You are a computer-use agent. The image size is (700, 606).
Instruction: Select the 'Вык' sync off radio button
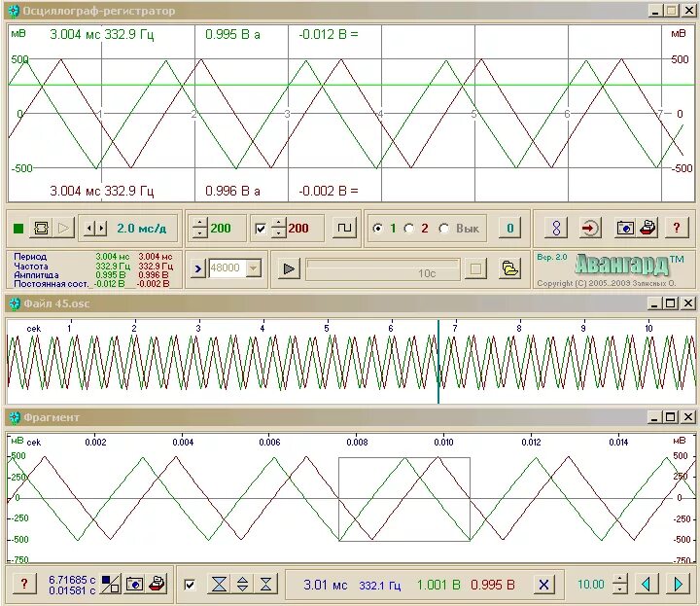[x=444, y=229]
